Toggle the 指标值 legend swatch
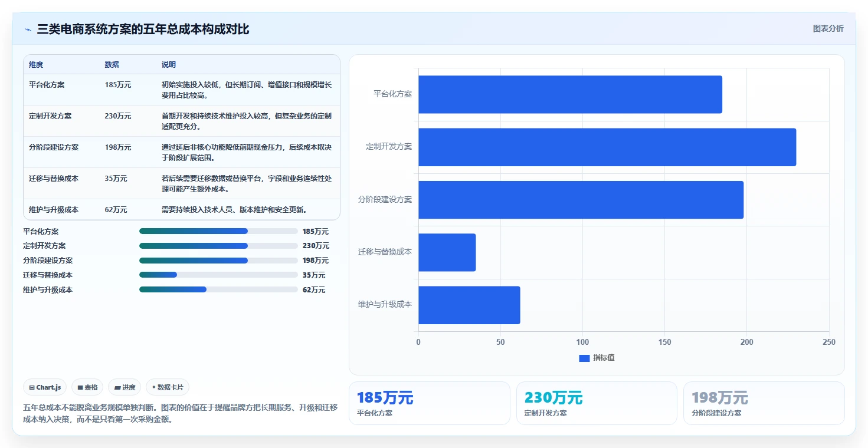Screen dimensions: 868x448 click(584, 358)
